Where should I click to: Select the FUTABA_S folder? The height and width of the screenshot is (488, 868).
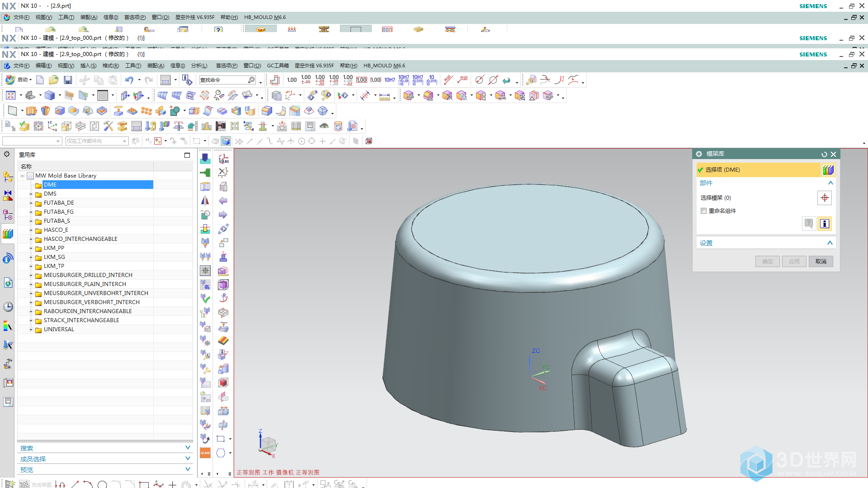[x=57, y=221]
